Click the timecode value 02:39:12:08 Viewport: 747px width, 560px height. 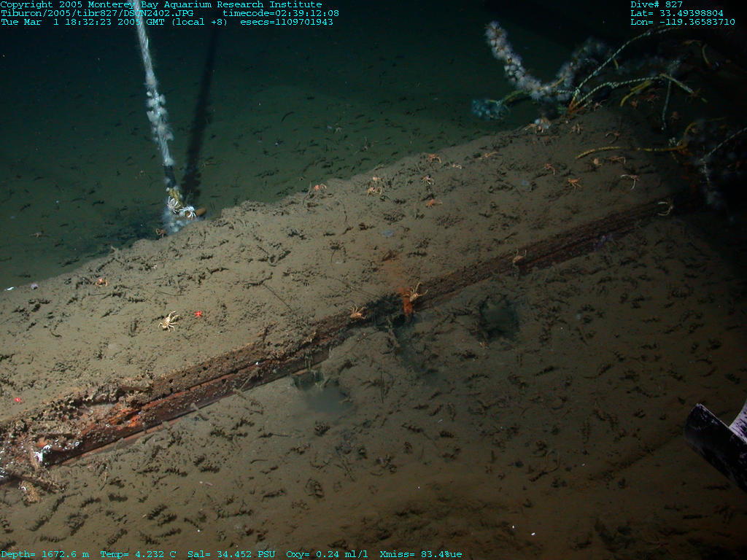(281, 13)
